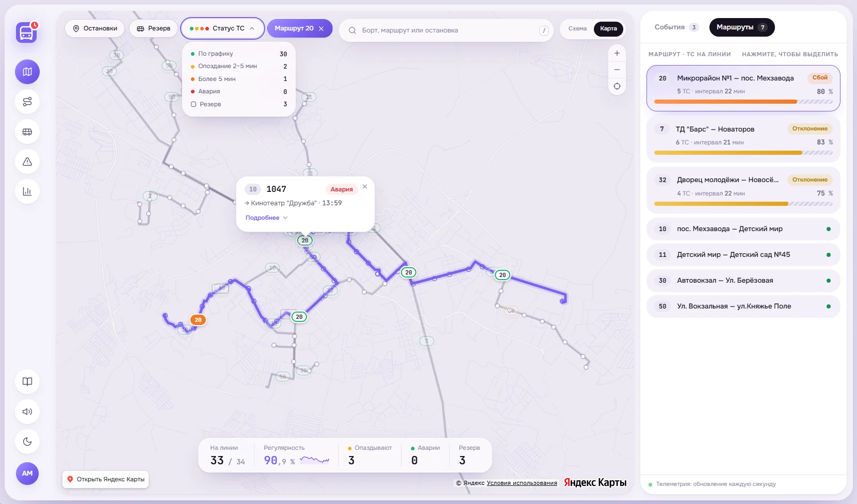Zoom in the map with plus

(617, 53)
